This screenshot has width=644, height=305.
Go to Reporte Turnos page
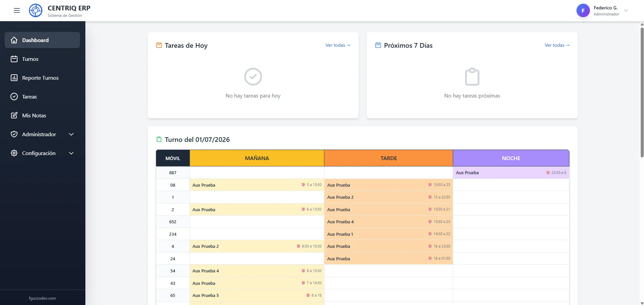pos(42,78)
